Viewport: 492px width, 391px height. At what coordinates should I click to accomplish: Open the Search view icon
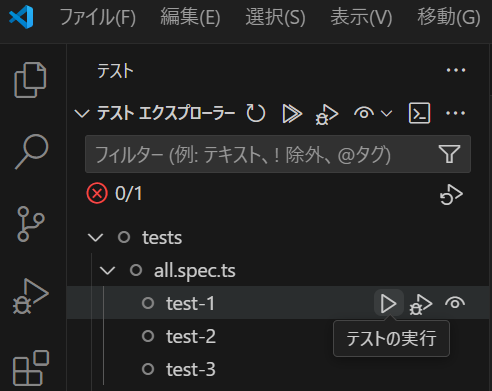[32, 152]
